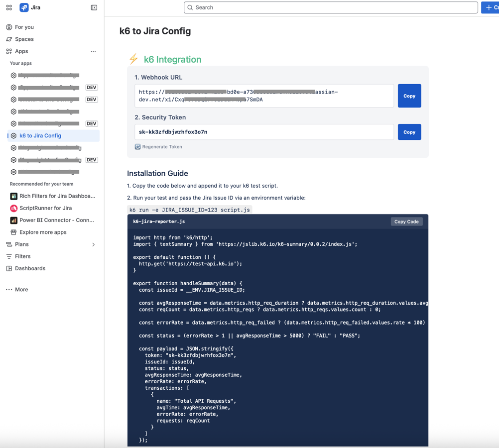Open Filters in the sidebar
Screen dimensions: 499x448
(22, 256)
